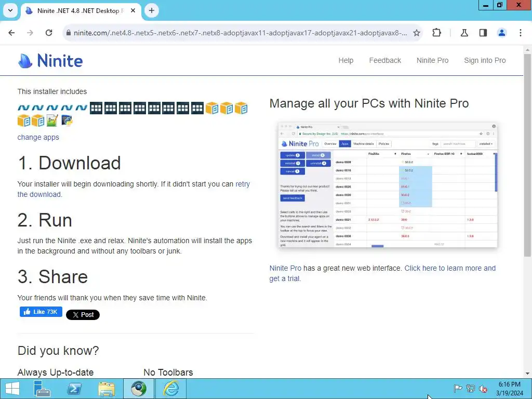
Task: Click the muted speaker tray icon
Action: [483, 389]
